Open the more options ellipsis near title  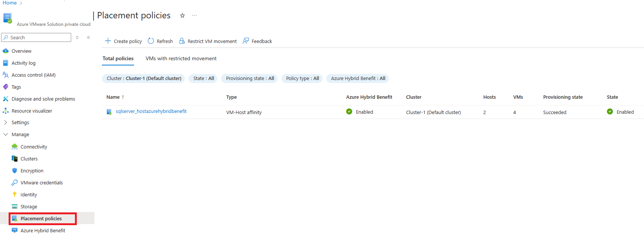click(194, 15)
